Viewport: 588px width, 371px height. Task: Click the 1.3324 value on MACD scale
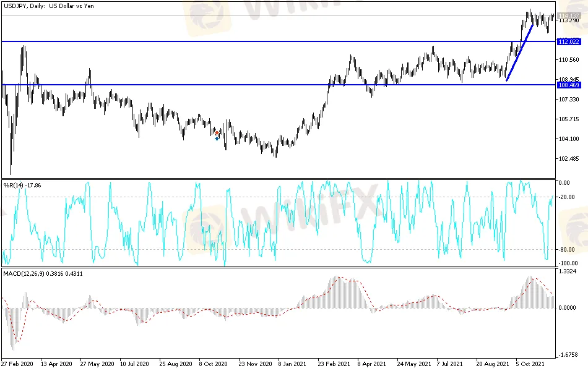click(568, 271)
